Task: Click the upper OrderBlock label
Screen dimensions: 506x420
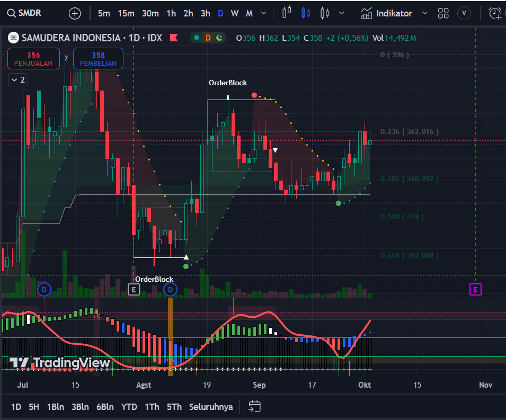Action: click(228, 83)
